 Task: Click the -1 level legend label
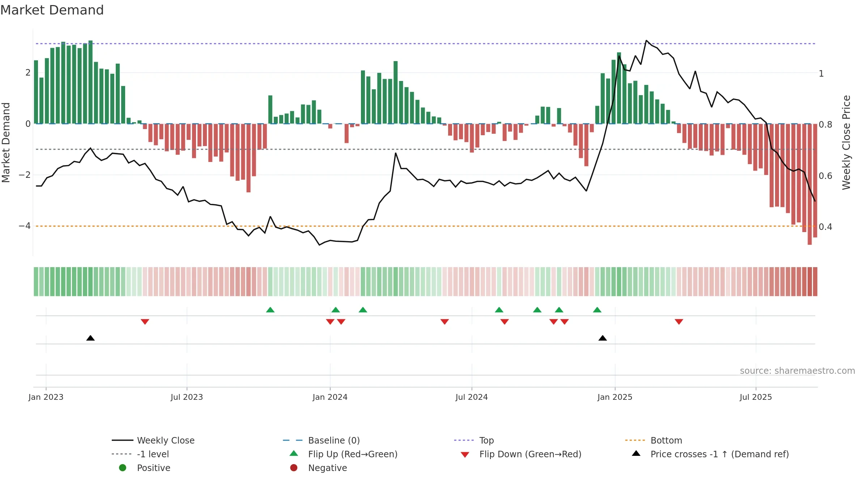pos(153,454)
